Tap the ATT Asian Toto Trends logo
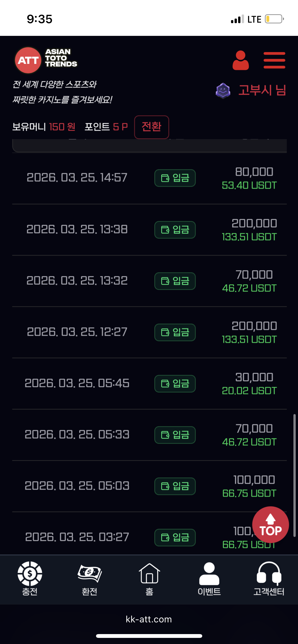This screenshot has width=298, height=644. 46,60
